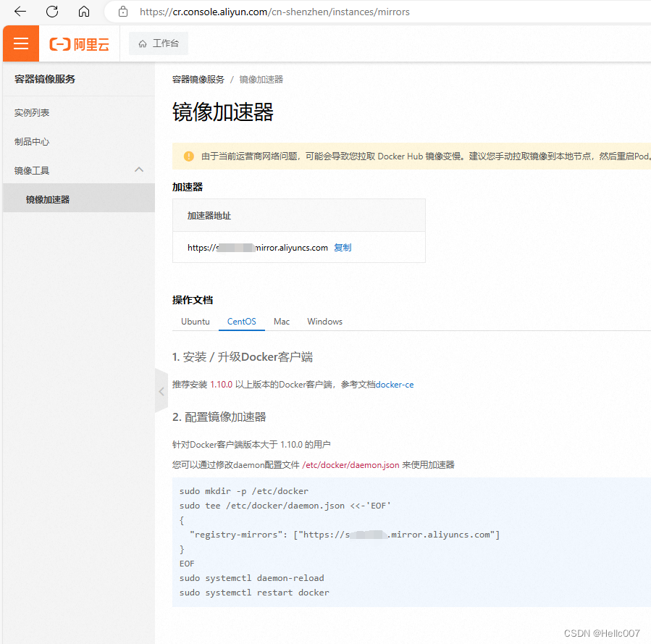This screenshot has height=644, width=651.
Task: Click the address bar URL
Action: click(274, 12)
